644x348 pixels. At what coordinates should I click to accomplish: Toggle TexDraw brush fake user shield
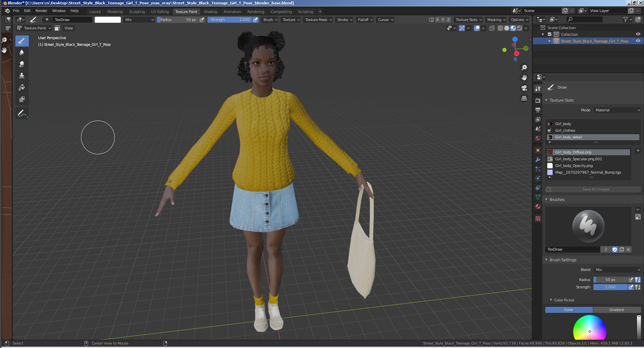tap(615, 249)
